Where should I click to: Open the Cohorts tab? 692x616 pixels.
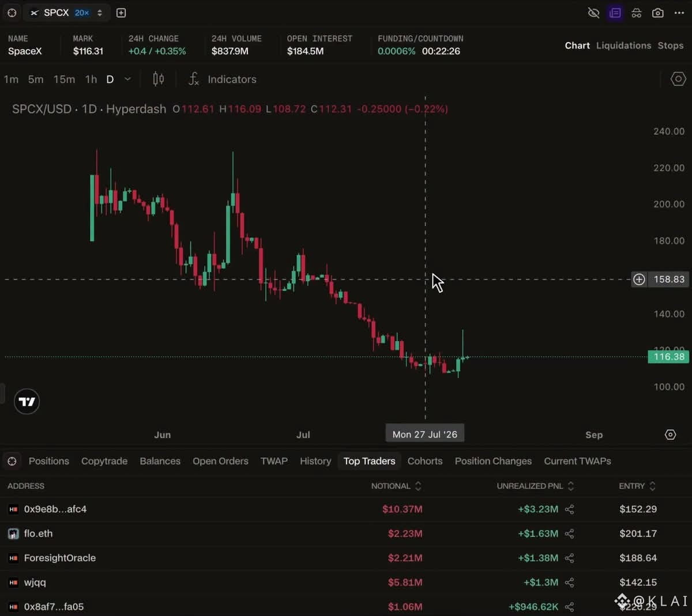pos(425,461)
